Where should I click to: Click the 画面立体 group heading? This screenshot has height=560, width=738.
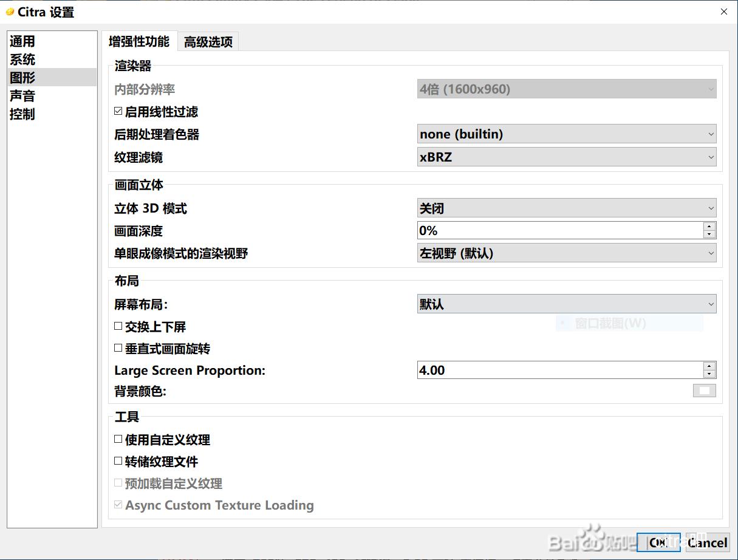[139, 185]
